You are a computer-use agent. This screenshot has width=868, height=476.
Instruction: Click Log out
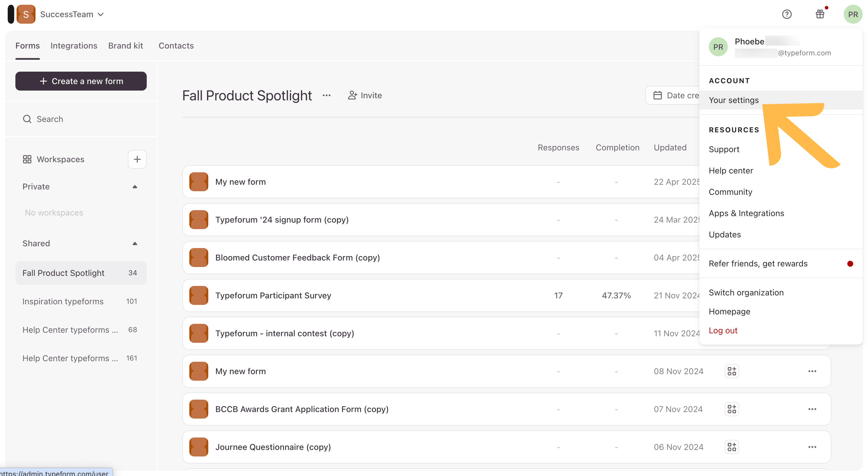723,330
